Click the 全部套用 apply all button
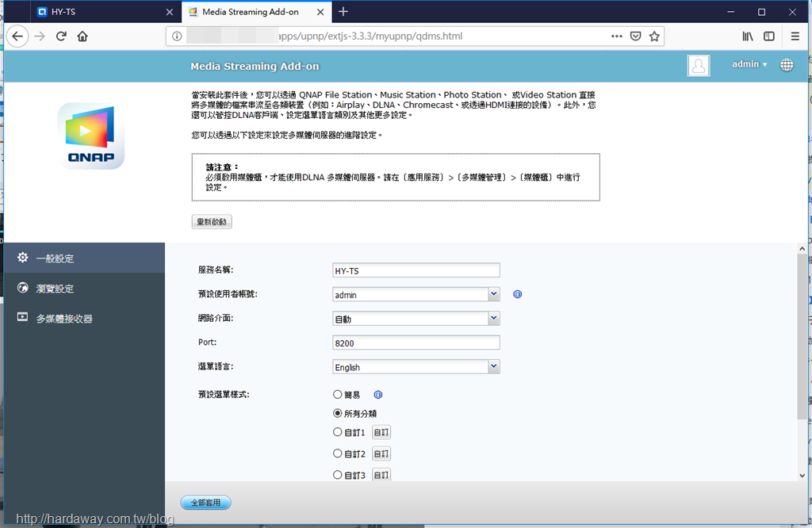This screenshot has width=812, height=528. 205,502
